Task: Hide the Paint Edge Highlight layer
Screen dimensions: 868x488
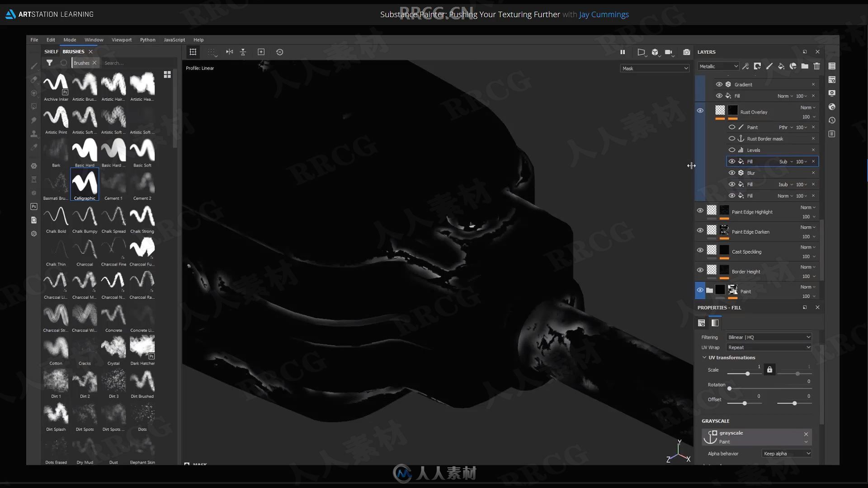Action: [700, 210]
